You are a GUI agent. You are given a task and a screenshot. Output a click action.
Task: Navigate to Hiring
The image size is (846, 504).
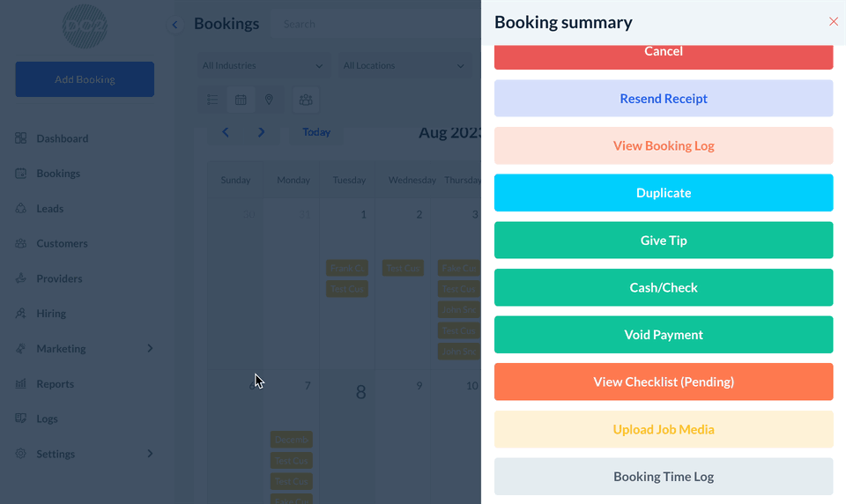pyautogui.click(x=51, y=314)
